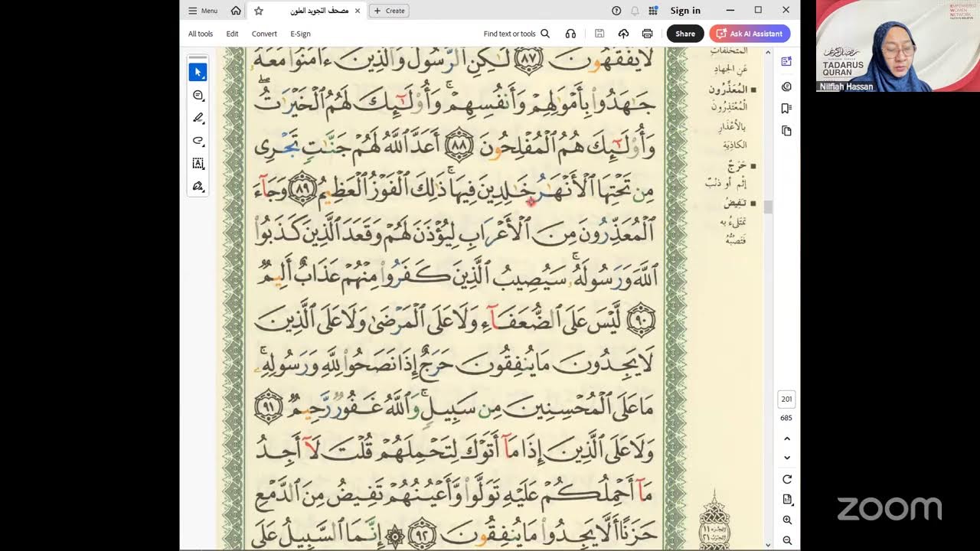Open the page display options icon

787,500
